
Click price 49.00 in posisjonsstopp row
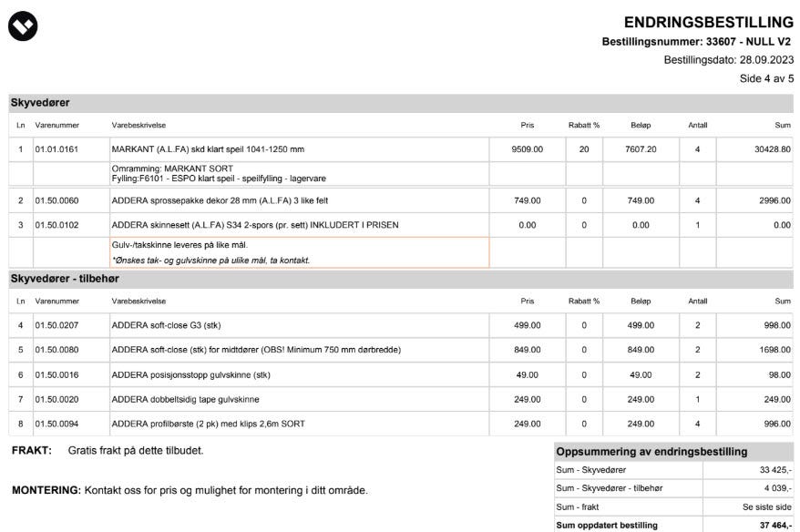527,375
